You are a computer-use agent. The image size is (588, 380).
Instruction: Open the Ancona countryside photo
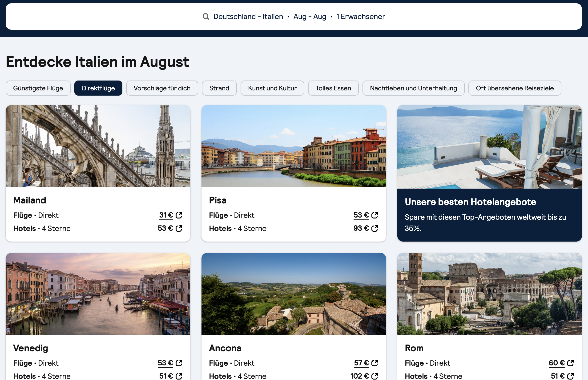coord(294,294)
